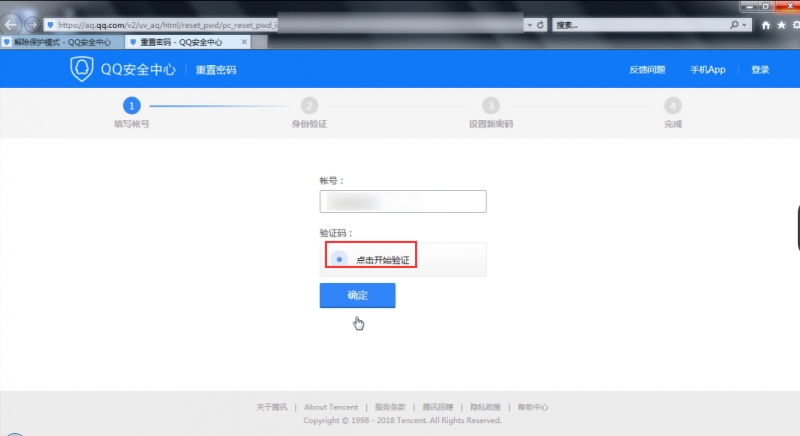
Task: Open the 腾讯招聘 footer link
Action: coord(437,407)
